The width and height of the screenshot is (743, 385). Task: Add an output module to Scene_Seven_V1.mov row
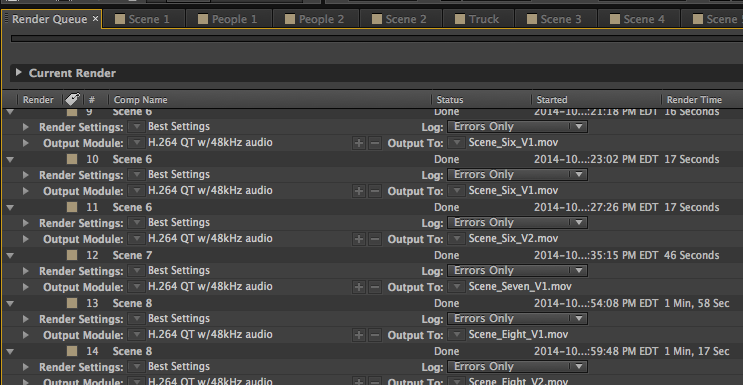pos(359,287)
